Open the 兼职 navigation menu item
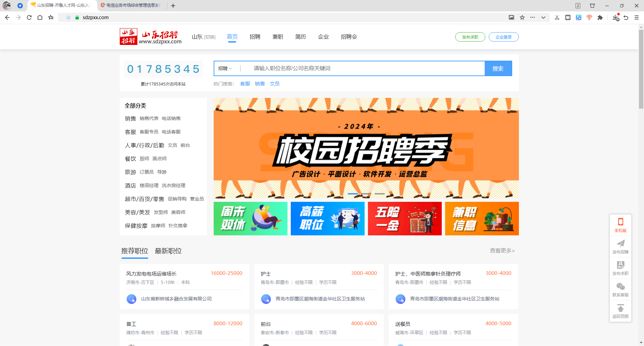This screenshot has width=644, height=346. click(x=278, y=37)
